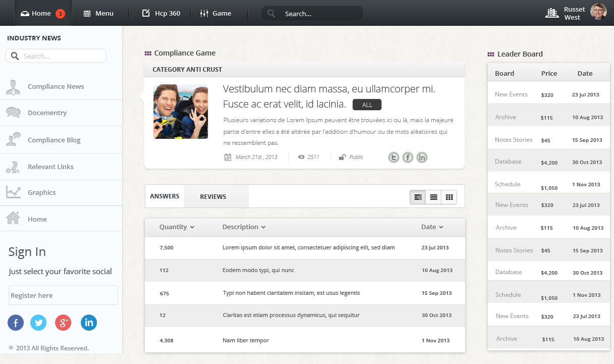
Task: Click the Industry News search field
Action: [56, 56]
